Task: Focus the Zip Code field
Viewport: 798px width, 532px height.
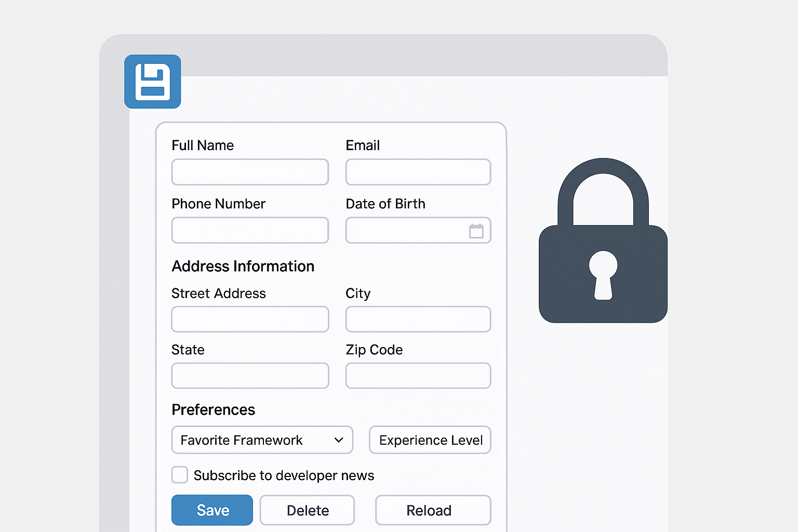Action: click(418, 376)
